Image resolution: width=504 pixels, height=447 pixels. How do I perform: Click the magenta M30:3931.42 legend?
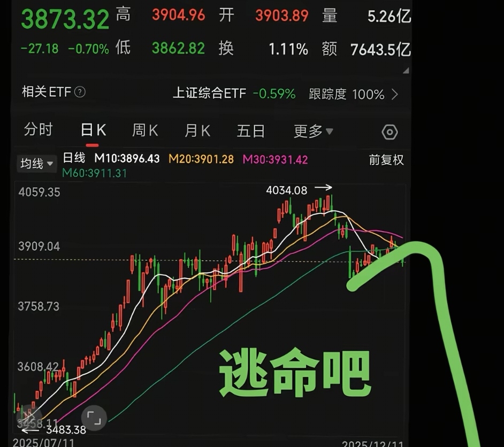pyautogui.click(x=275, y=159)
